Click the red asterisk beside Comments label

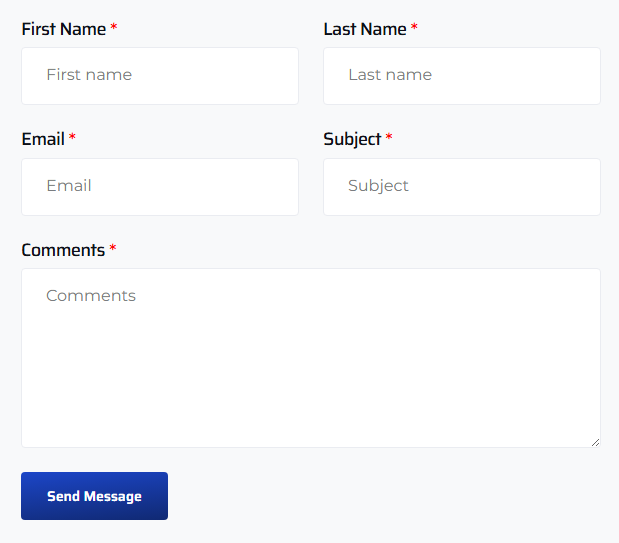pyautogui.click(x=113, y=249)
